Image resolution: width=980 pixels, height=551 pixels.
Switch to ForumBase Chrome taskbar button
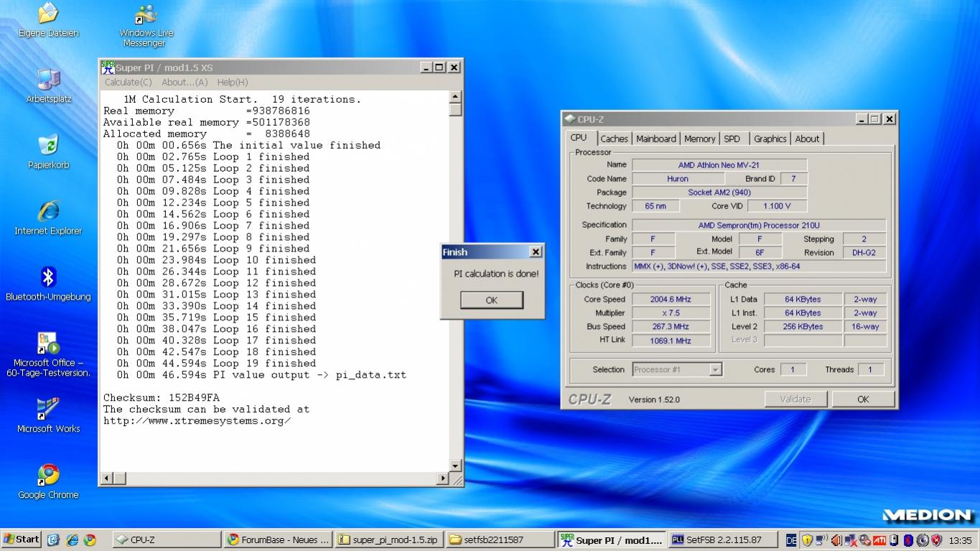tap(278, 540)
